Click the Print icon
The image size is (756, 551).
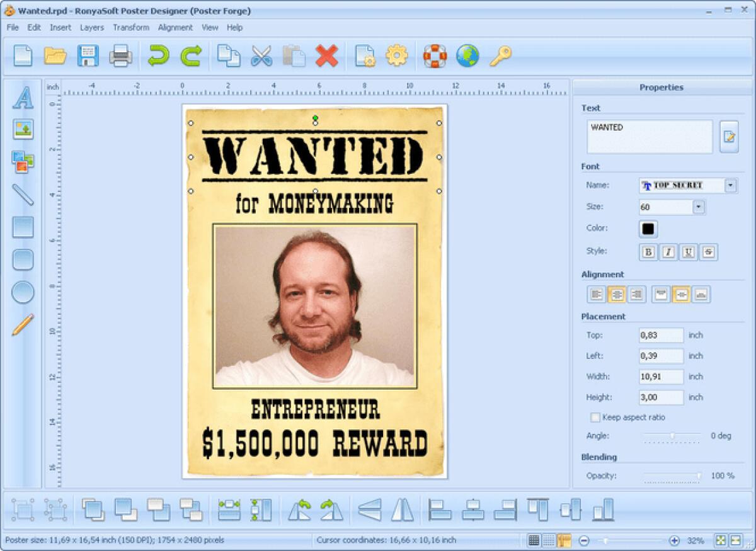pyautogui.click(x=120, y=57)
